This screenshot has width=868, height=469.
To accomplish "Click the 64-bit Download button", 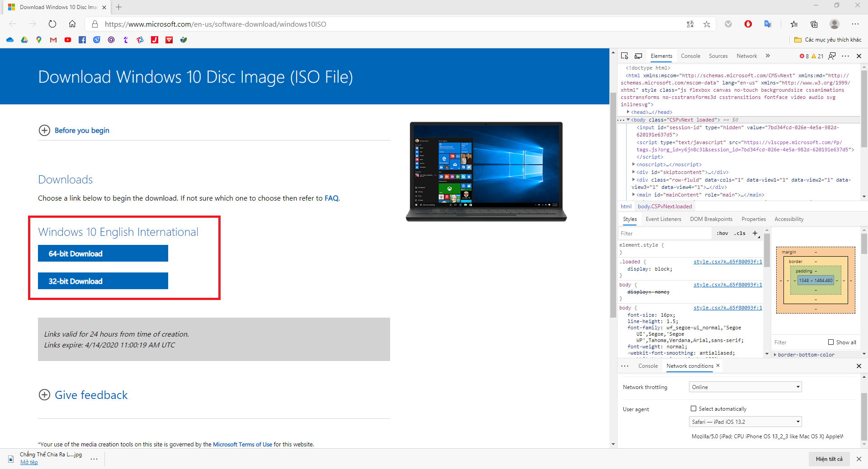I will pyautogui.click(x=103, y=253).
